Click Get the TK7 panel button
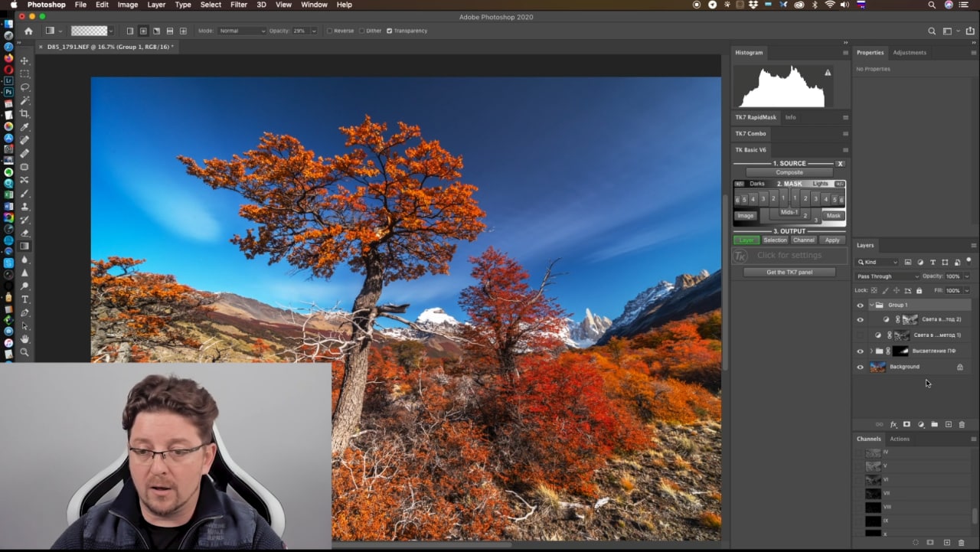 coord(789,273)
